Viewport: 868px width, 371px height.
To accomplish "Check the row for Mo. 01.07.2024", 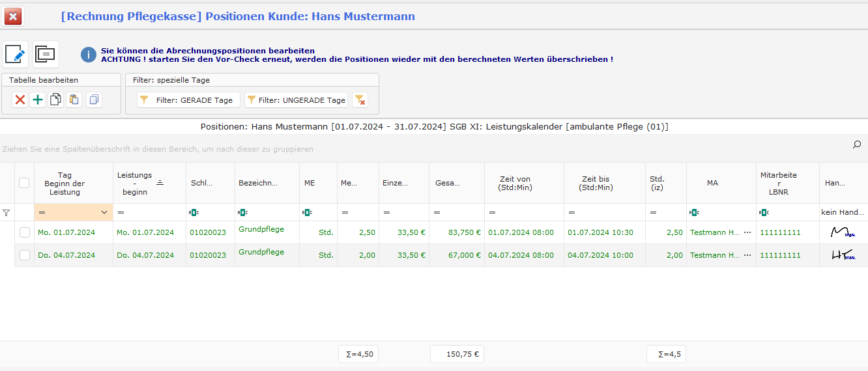I will pos(24,232).
